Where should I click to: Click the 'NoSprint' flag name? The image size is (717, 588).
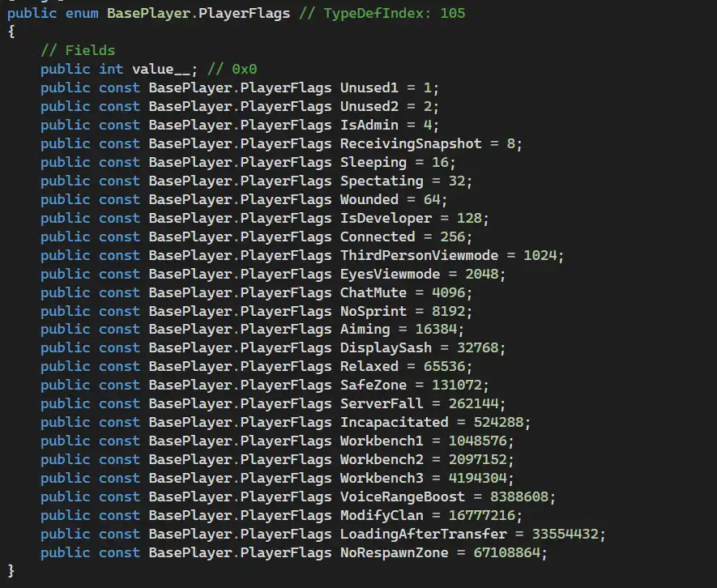pos(373,311)
